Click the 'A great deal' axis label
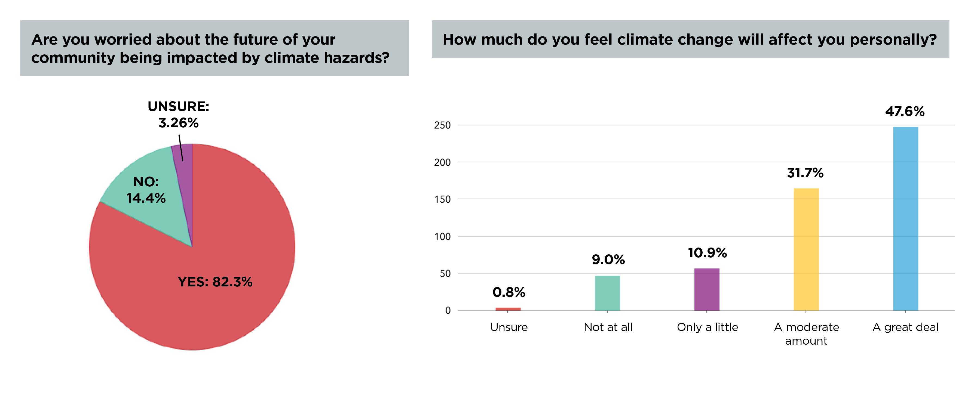980x408 pixels. coord(905,327)
